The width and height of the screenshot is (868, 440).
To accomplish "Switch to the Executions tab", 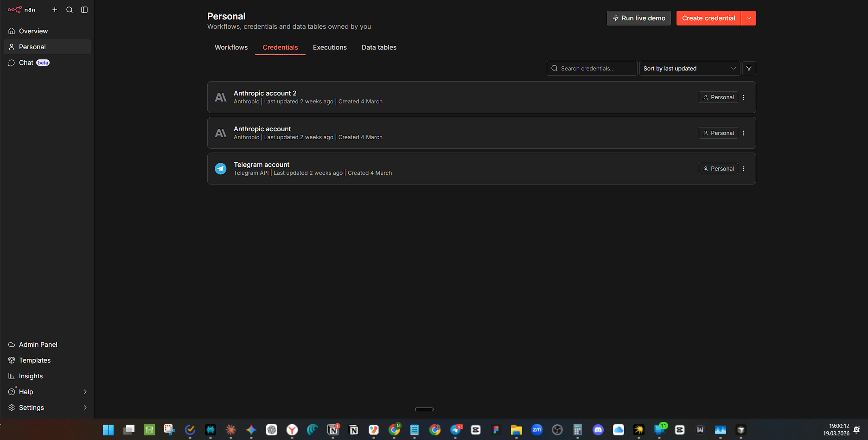I will (330, 47).
